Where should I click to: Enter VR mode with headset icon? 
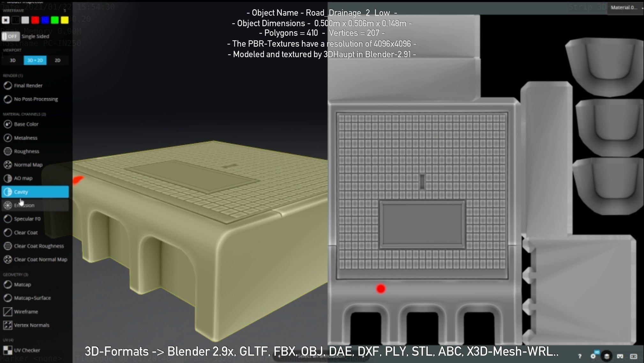coord(620,356)
